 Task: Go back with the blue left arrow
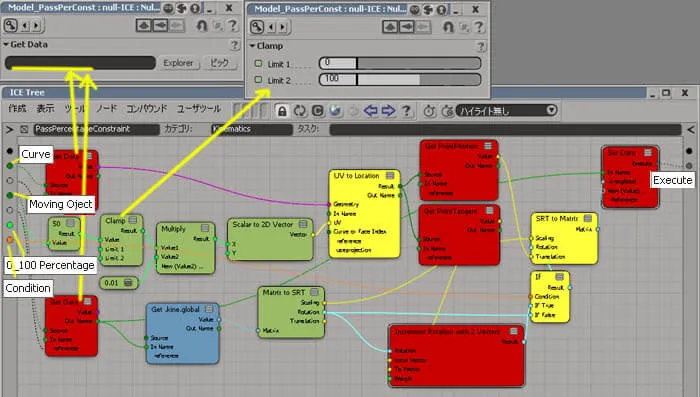[x=371, y=110]
